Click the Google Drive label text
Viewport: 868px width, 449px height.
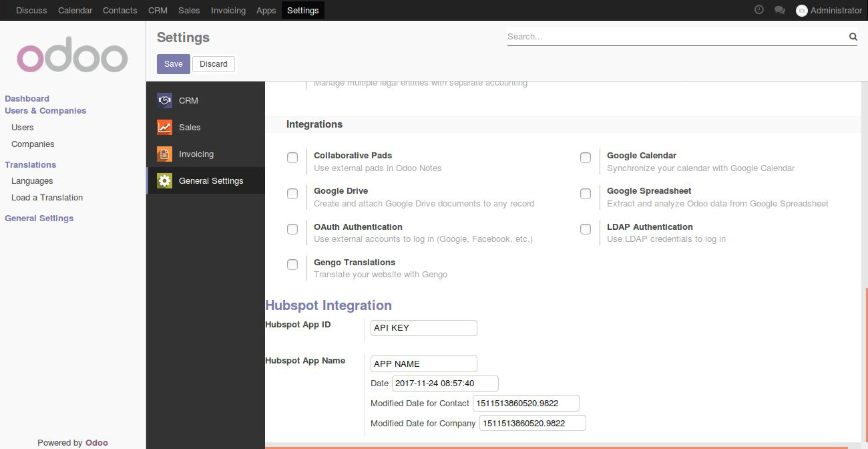[341, 191]
